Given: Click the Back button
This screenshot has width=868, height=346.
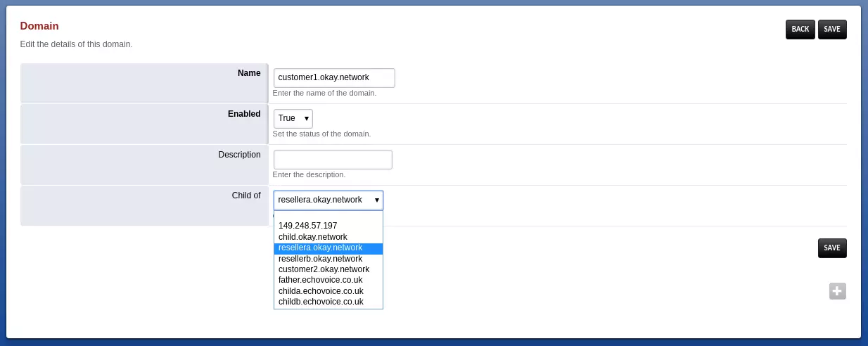Looking at the screenshot, I should (800, 30).
